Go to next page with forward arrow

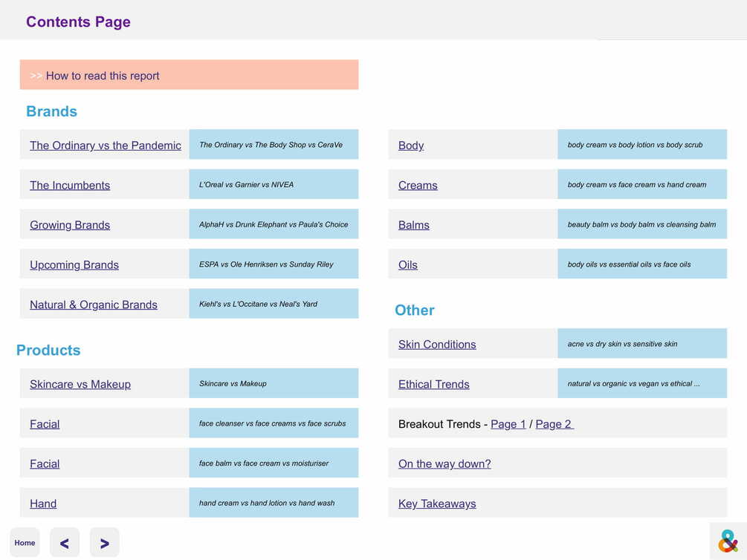(104, 542)
